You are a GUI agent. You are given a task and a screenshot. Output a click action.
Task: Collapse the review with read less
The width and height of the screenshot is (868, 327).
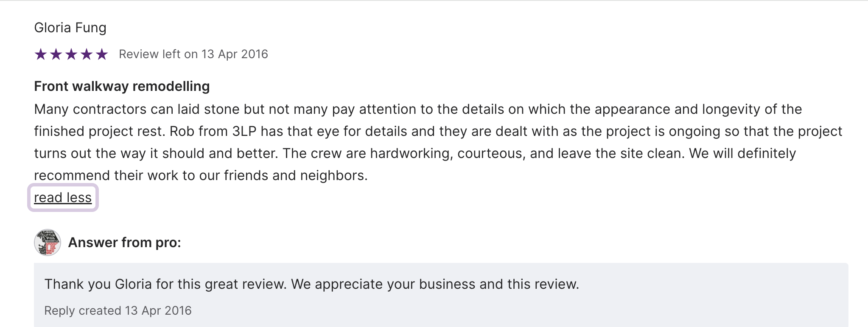coord(63,197)
